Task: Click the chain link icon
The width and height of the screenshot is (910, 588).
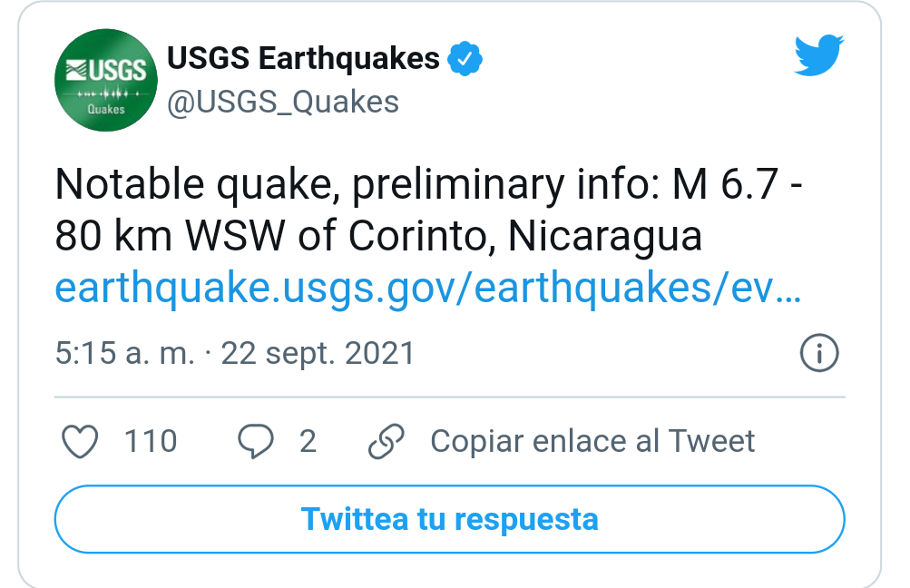Action: [387, 442]
